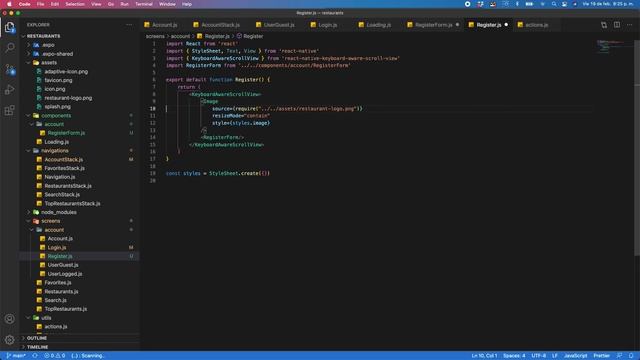Open macOS Spotlight search icon

coord(553,4)
